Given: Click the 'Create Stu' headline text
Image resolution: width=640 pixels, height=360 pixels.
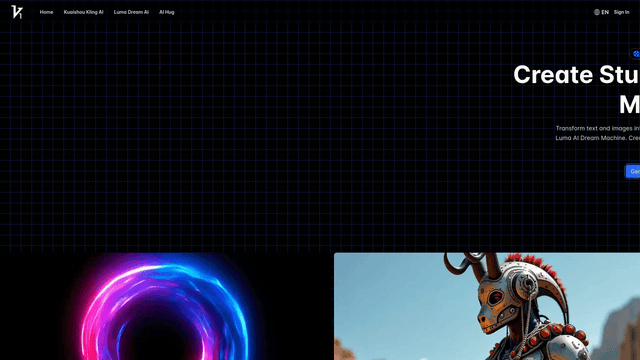Looking at the screenshot, I should (x=576, y=75).
